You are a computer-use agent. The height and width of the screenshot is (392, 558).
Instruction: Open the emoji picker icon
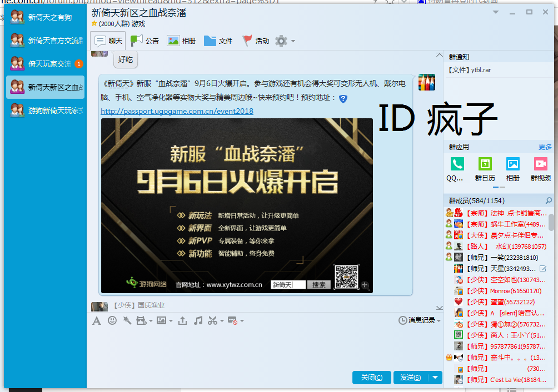click(112, 321)
